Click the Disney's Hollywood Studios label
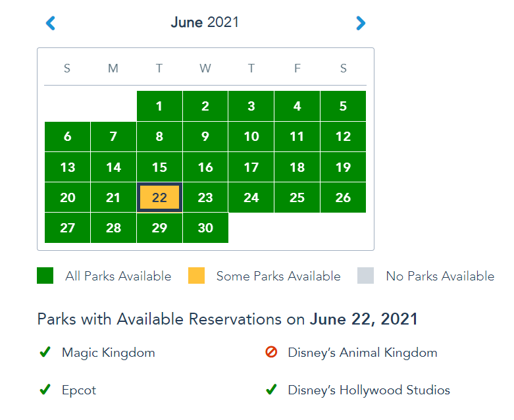 tap(369, 390)
